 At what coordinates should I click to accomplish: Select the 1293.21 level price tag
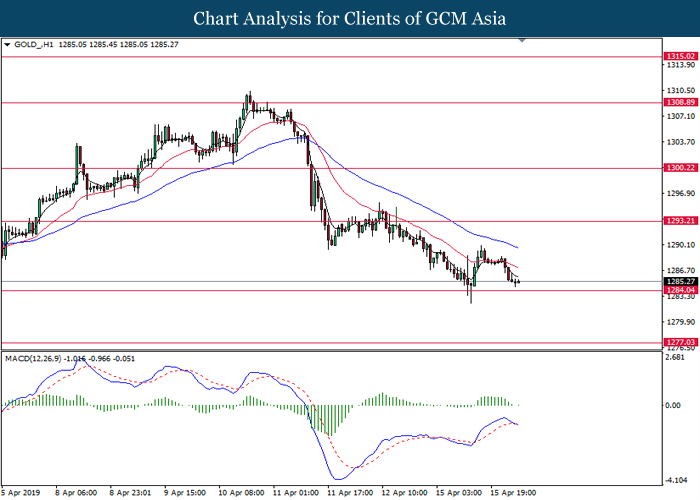pos(679,221)
